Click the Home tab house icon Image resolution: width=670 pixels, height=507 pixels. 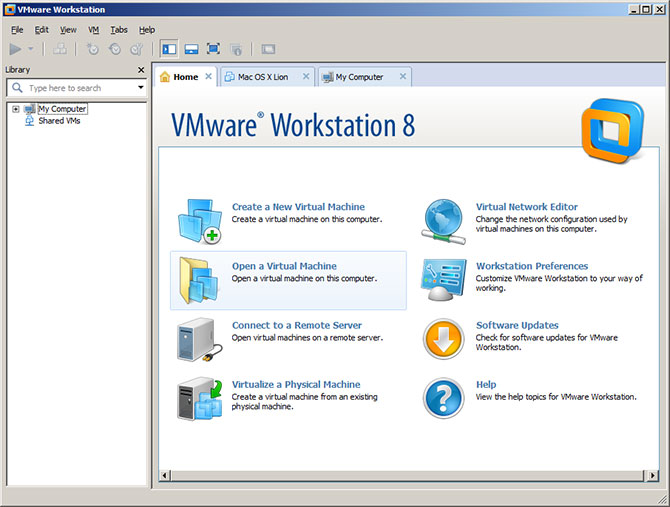coord(165,77)
